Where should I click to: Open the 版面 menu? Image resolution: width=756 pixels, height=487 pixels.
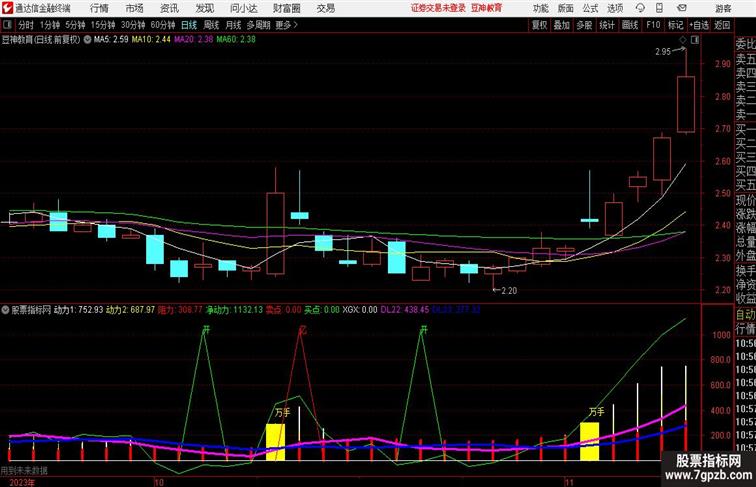click(x=566, y=8)
